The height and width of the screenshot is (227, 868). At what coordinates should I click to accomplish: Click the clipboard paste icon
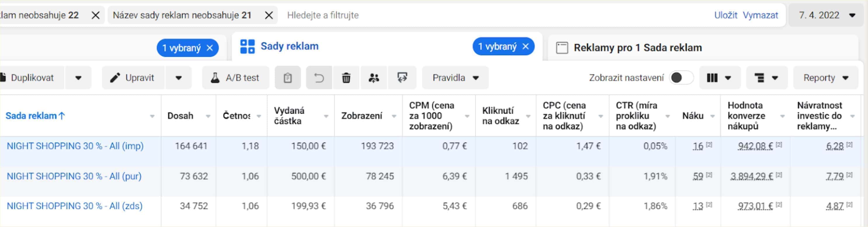click(287, 78)
